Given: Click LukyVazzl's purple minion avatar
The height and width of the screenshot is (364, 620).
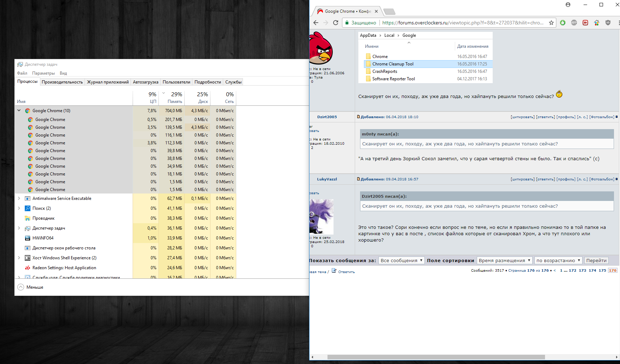Looking at the screenshot, I should pos(321,216).
